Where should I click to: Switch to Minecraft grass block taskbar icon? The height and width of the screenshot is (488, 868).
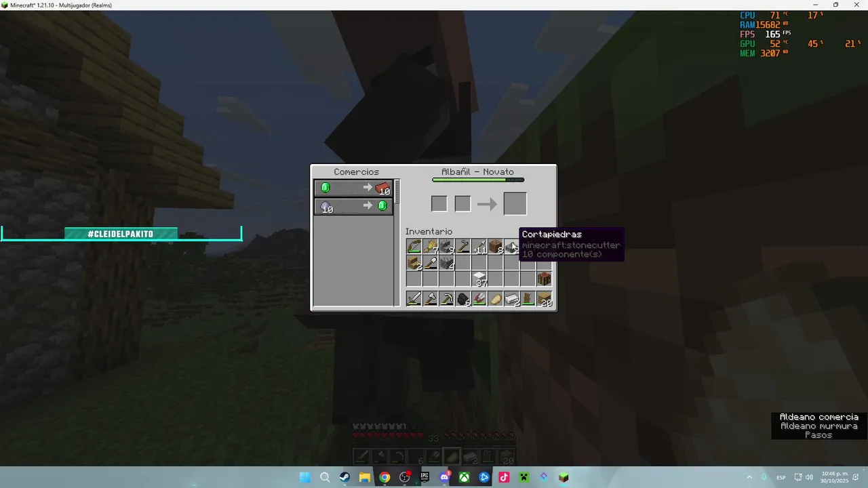click(x=564, y=477)
